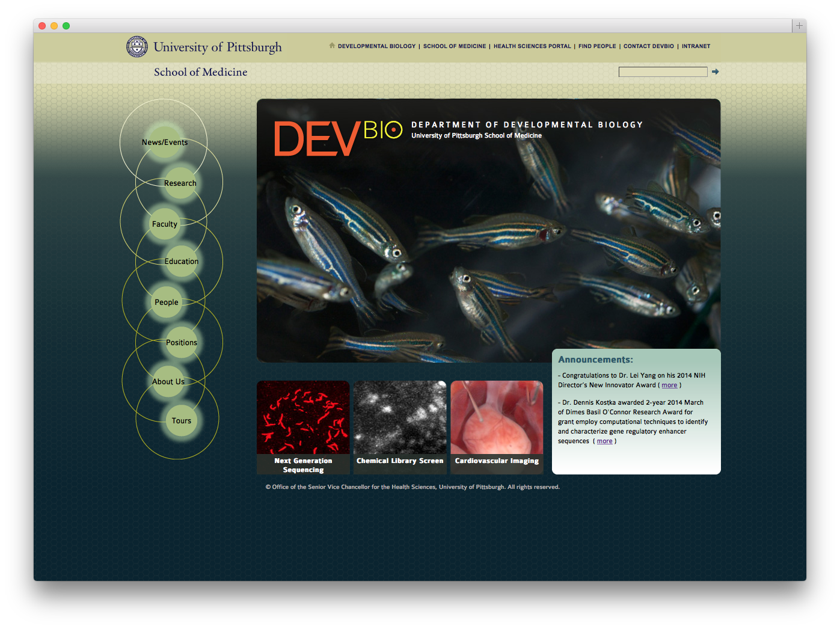840x629 pixels.
Task: Open Cardiovascular Imaging thumbnail
Action: tap(497, 428)
